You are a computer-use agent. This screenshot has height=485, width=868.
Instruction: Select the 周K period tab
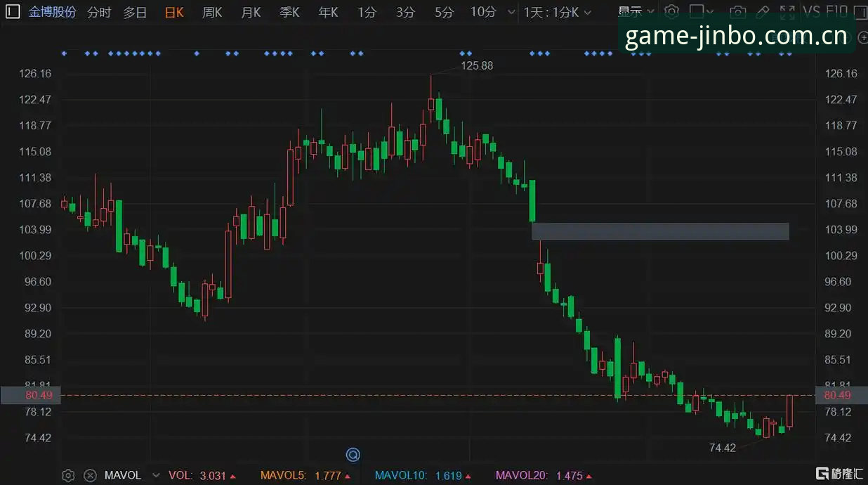(212, 12)
